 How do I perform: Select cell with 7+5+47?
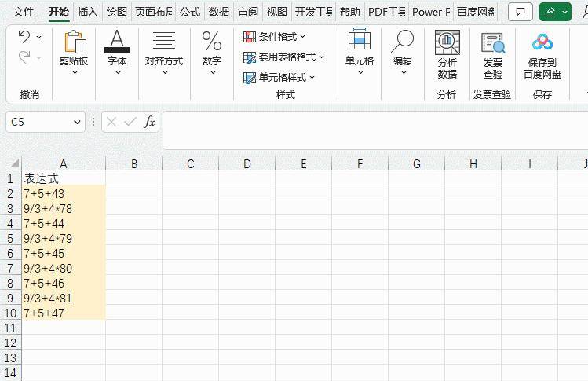click(x=64, y=313)
